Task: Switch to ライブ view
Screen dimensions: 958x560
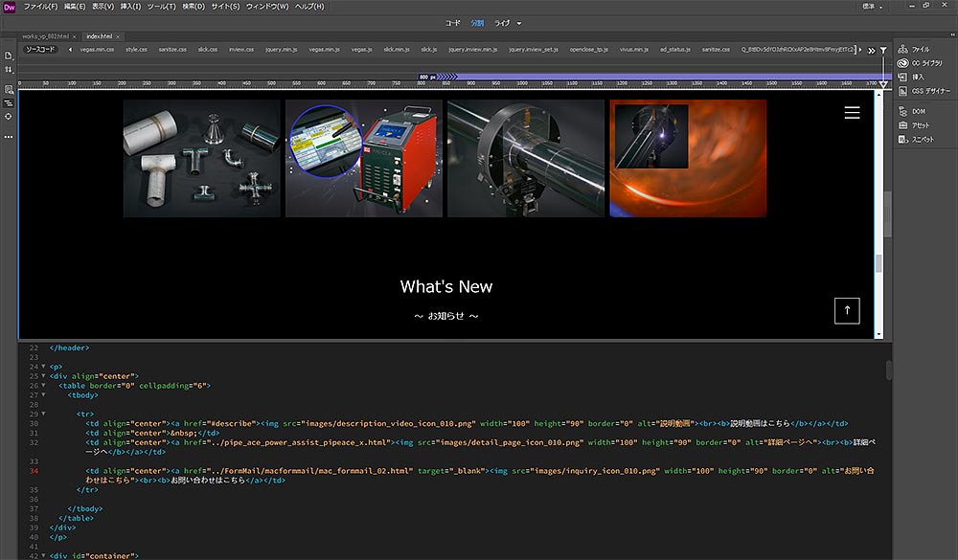Action: pyautogui.click(x=502, y=23)
